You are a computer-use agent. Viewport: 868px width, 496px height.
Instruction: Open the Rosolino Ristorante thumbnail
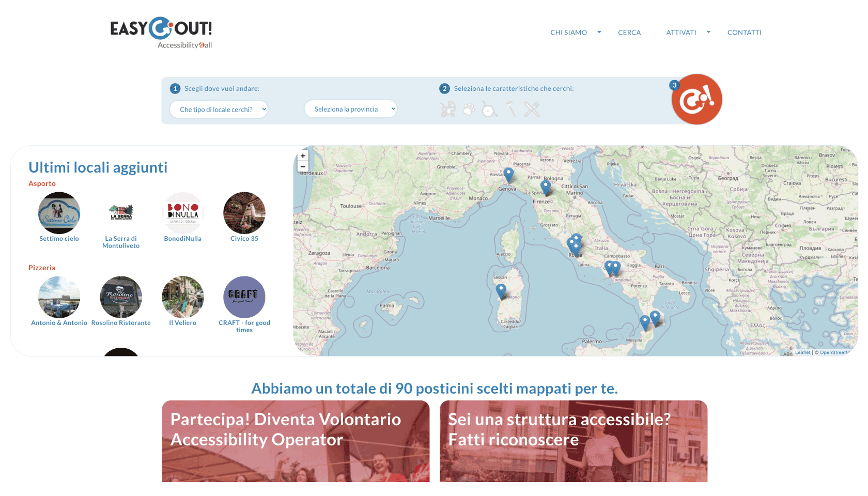[121, 297]
